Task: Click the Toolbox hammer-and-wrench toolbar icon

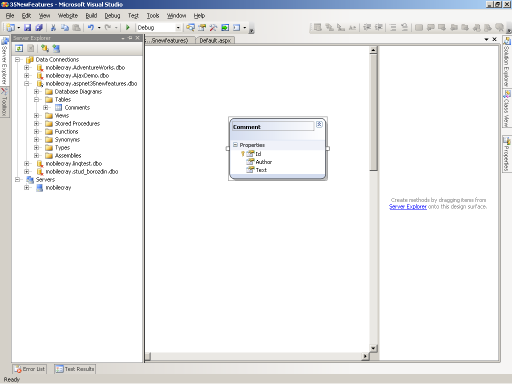Action: coord(213,28)
